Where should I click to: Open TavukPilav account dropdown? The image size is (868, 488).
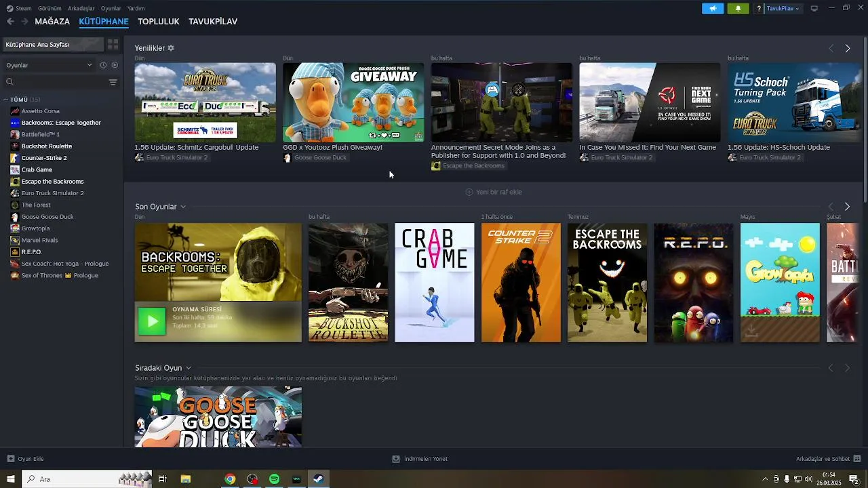[x=783, y=8]
